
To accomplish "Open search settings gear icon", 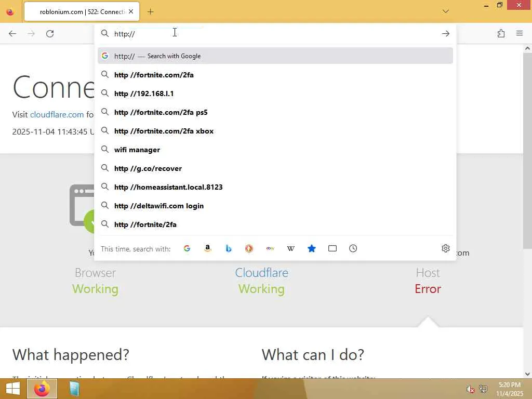I will pos(445,248).
